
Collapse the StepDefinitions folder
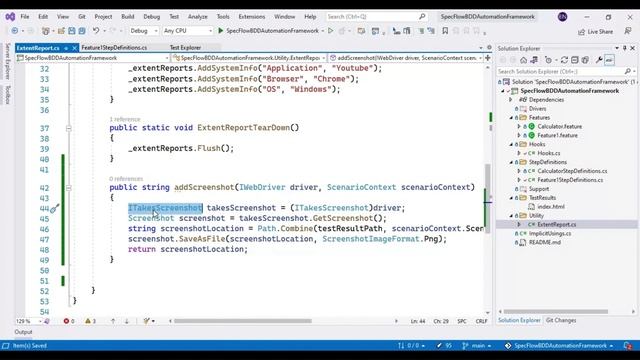click(x=511, y=162)
